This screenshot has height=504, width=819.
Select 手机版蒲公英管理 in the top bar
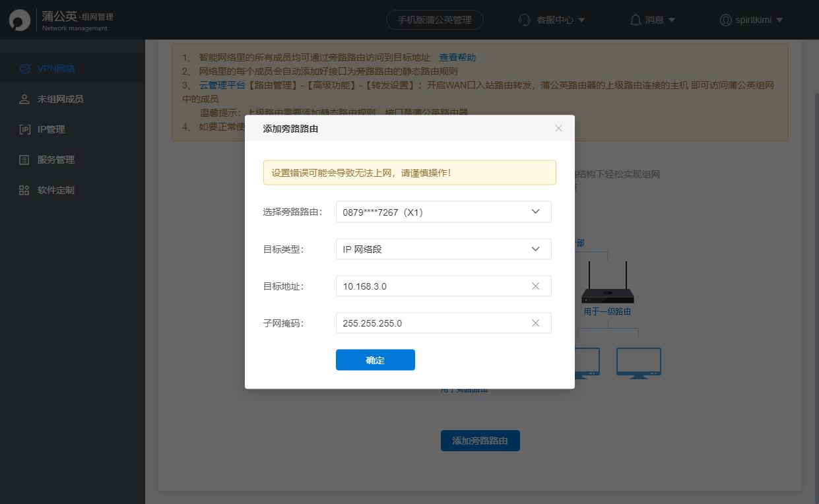click(434, 20)
